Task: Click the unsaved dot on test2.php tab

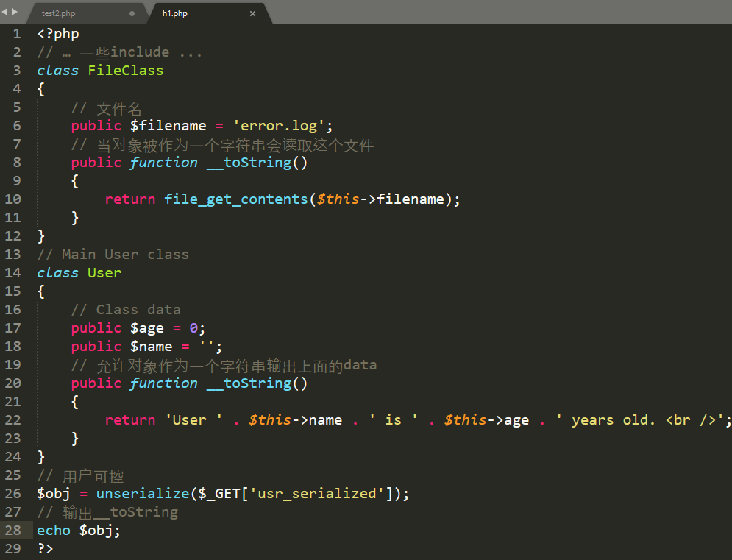Action: pyautogui.click(x=132, y=13)
